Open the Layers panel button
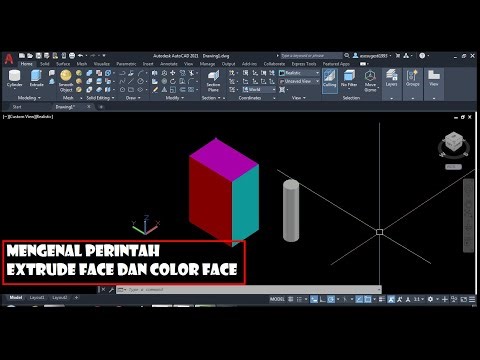Screen dimensions: 480x360 coord(391,84)
